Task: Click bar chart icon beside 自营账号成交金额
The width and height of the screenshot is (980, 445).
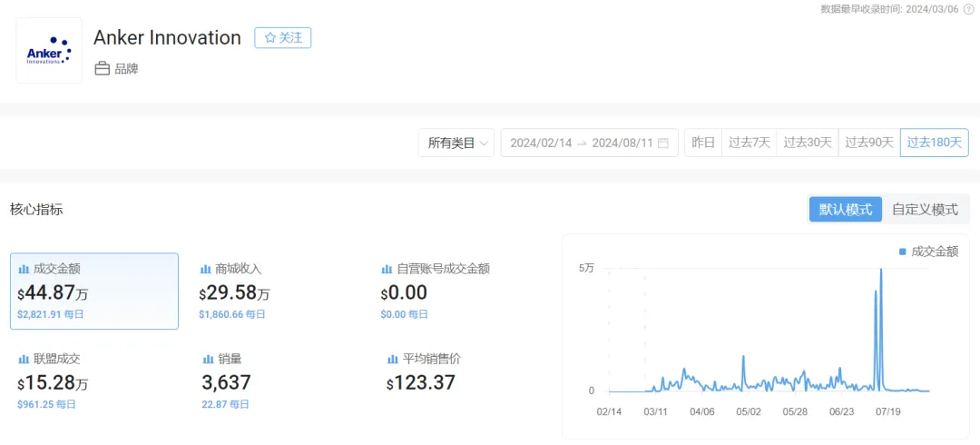Action: click(387, 269)
